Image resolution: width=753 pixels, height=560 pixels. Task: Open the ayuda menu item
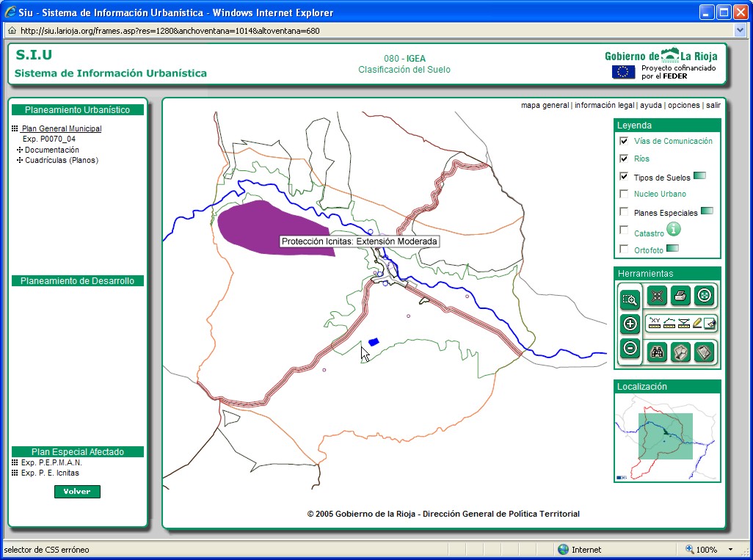click(651, 105)
